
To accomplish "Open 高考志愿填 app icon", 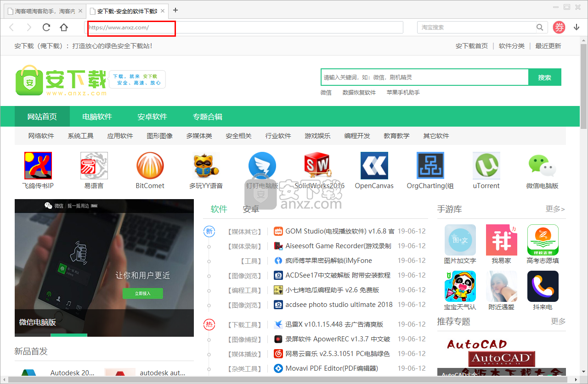I will pos(543,240).
